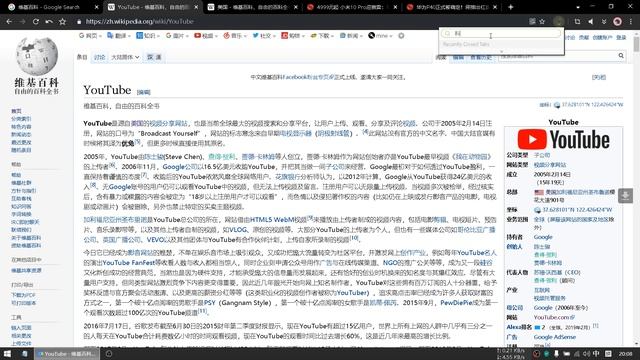Click the volume icon in system tray
This screenshot has width=640, height=360.
click(587, 353)
